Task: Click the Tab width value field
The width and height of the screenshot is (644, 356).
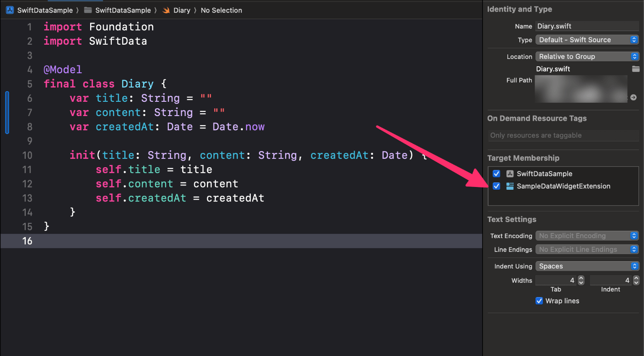Action: tap(556, 280)
